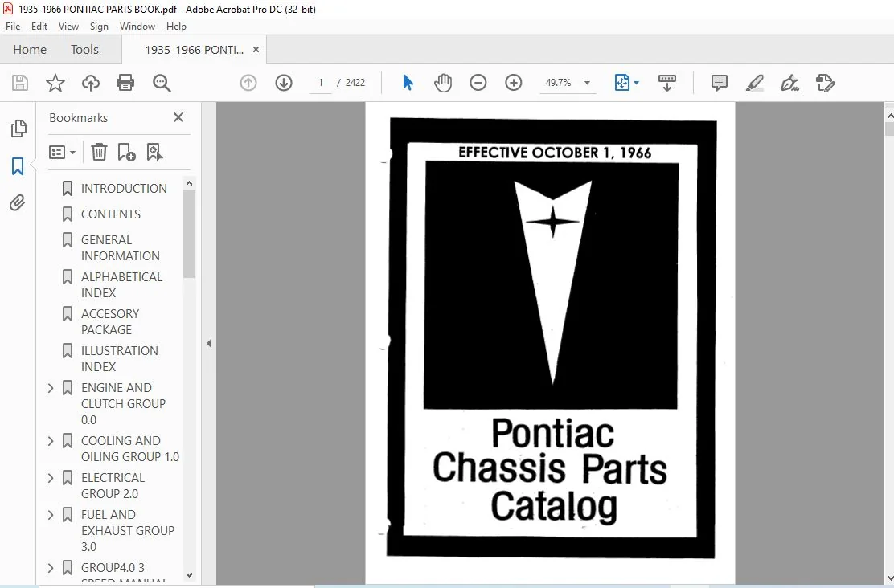Toggle the Bookmarks panel icon

pyautogui.click(x=18, y=166)
